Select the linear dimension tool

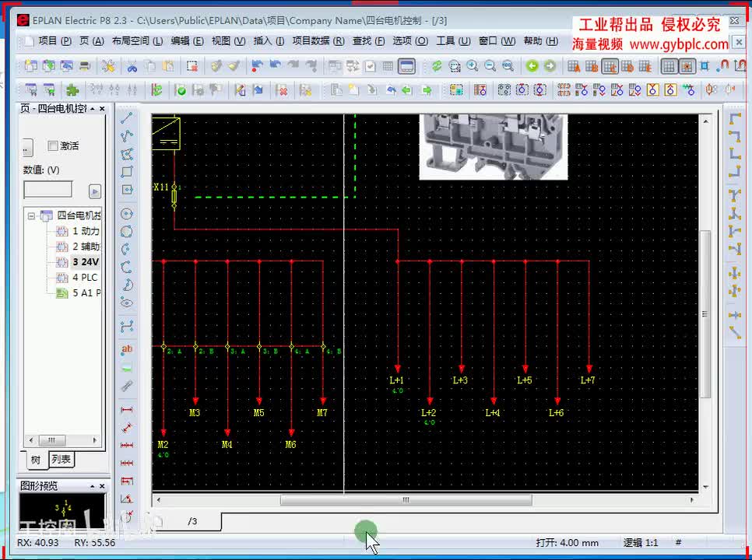point(127,410)
